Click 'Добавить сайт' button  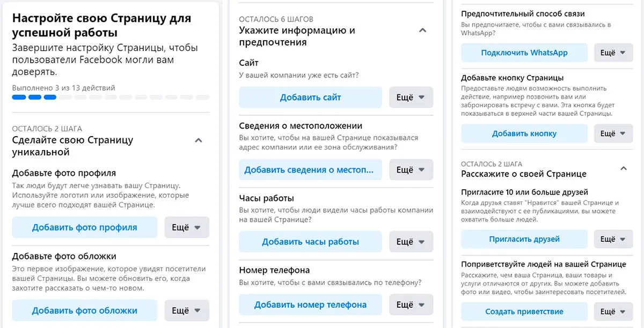pos(310,98)
